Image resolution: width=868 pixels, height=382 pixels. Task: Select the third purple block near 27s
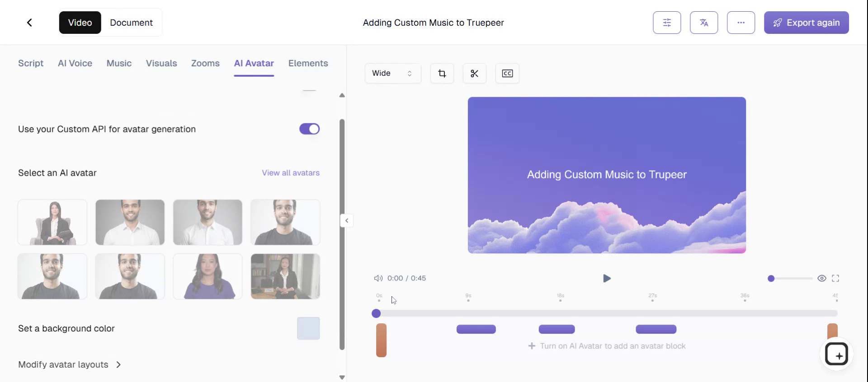pos(656,329)
